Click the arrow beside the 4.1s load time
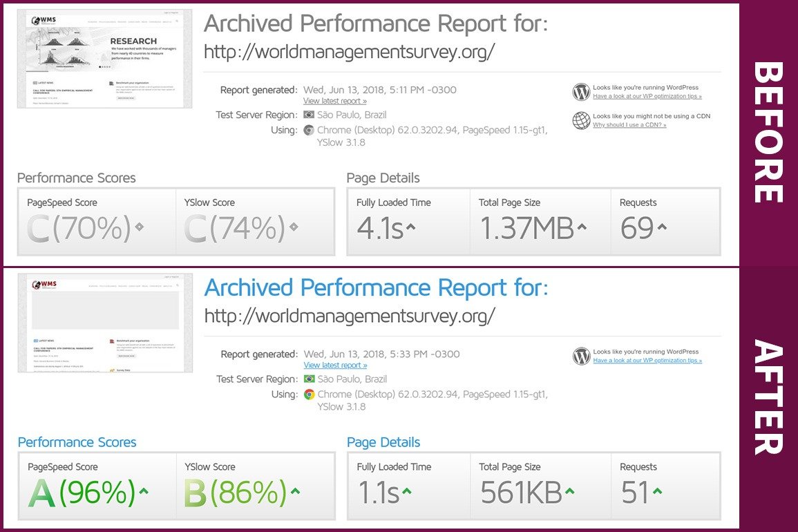Image resolution: width=798 pixels, height=532 pixels. point(410,227)
